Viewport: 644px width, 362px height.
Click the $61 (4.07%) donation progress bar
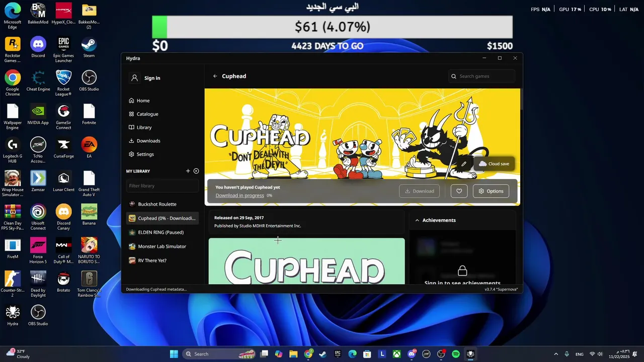332,27
